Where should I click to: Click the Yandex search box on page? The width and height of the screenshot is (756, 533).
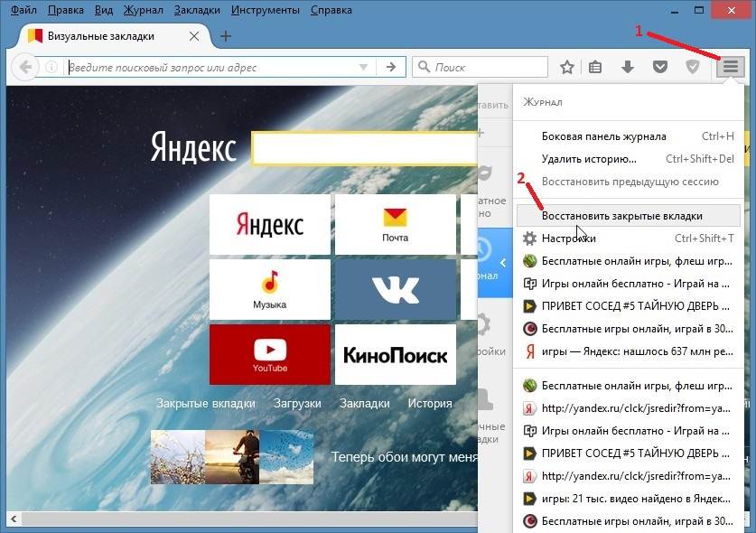tap(365, 148)
